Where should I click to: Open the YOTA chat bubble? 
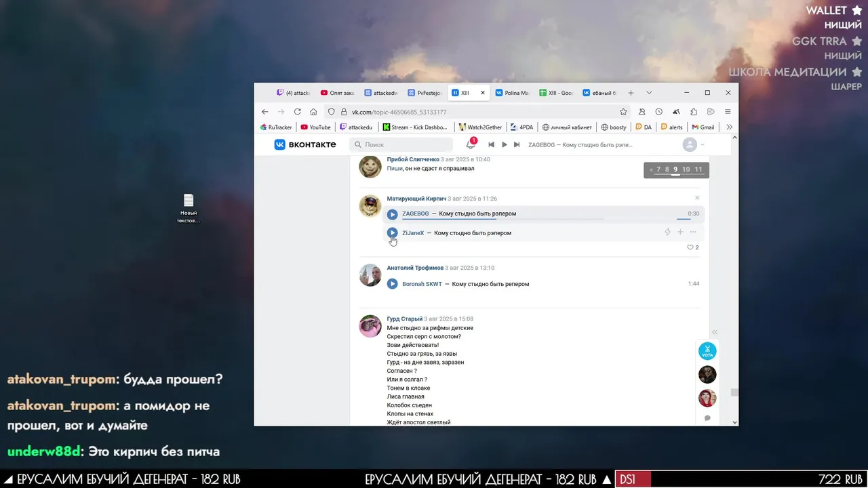[707, 351]
